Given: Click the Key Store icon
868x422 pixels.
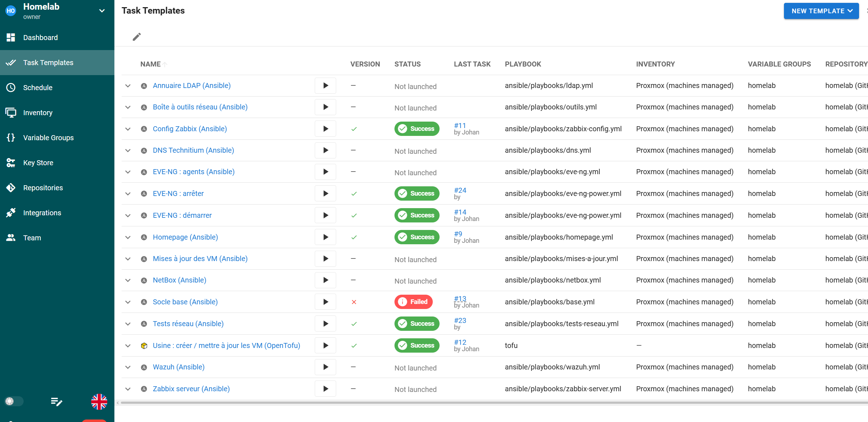Looking at the screenshot, I should pos(11,163).
